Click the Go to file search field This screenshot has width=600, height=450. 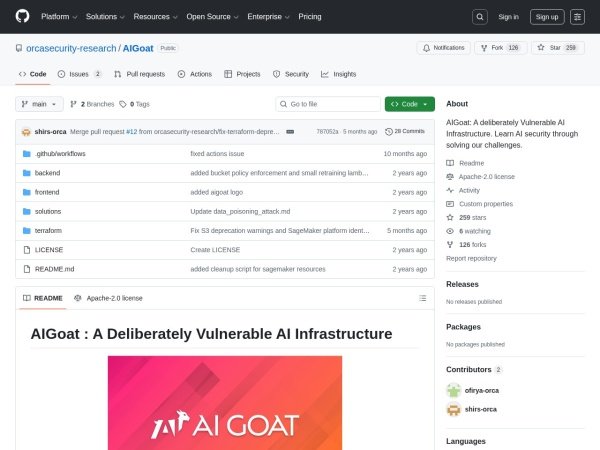(x=328, y=104)
